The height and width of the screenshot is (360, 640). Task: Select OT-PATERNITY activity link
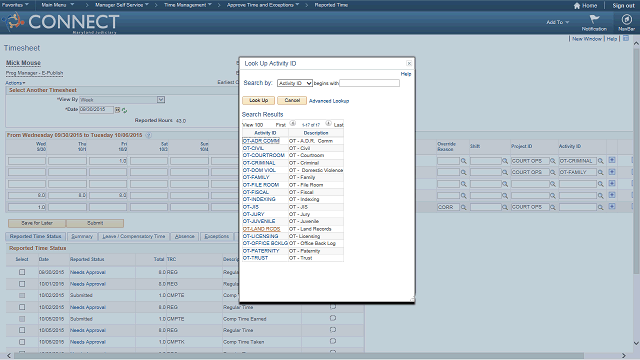click(x=261, y=251)
